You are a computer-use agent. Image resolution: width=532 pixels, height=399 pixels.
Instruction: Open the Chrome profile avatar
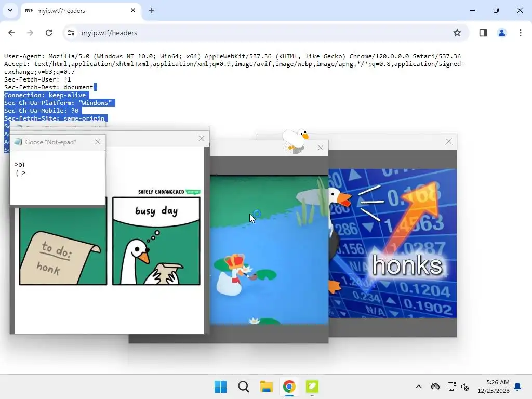[x=502, y=33]
